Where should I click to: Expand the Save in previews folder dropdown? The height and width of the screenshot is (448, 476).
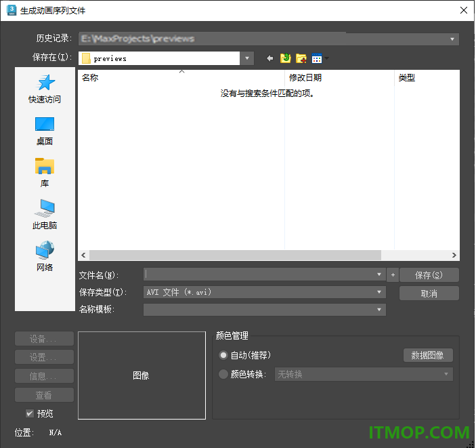click(247, 58)
